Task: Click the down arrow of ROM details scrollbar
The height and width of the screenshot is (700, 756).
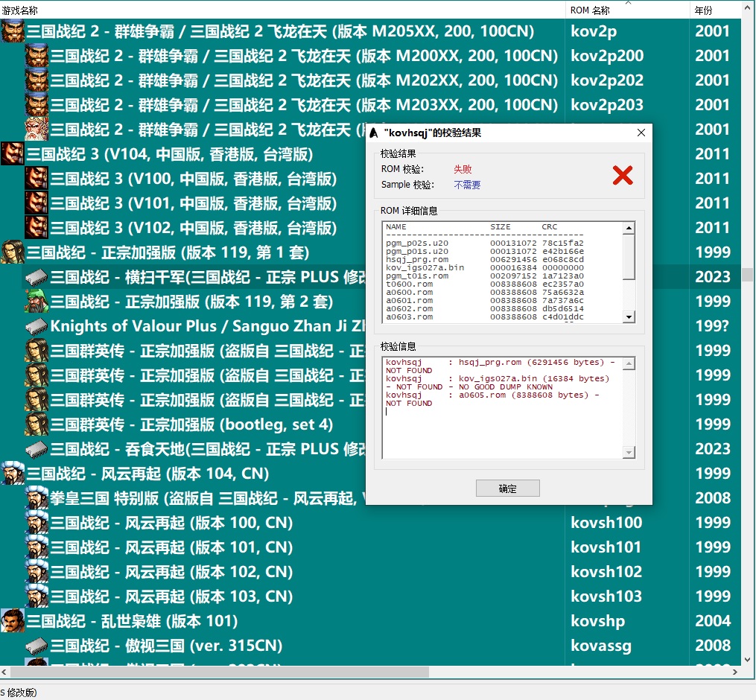Action: coord(628,316)
